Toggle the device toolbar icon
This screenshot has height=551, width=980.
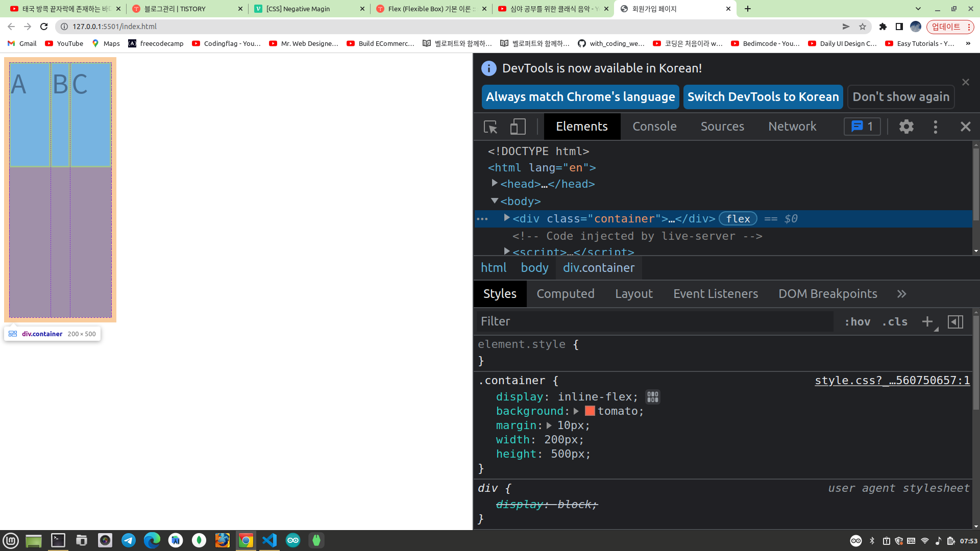coord(518,127)
